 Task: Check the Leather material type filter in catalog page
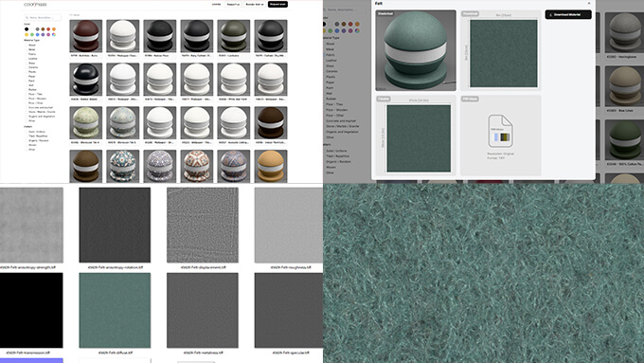click(x=31, y=59)
